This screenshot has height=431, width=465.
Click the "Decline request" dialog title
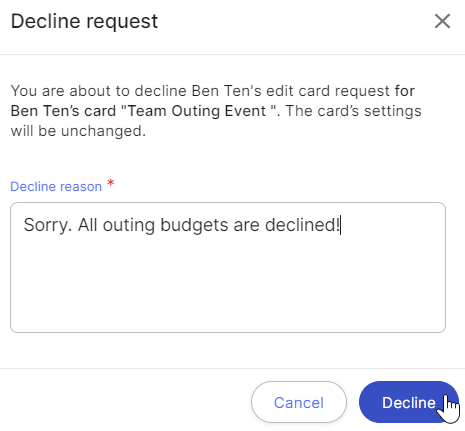tap(84, 22)
